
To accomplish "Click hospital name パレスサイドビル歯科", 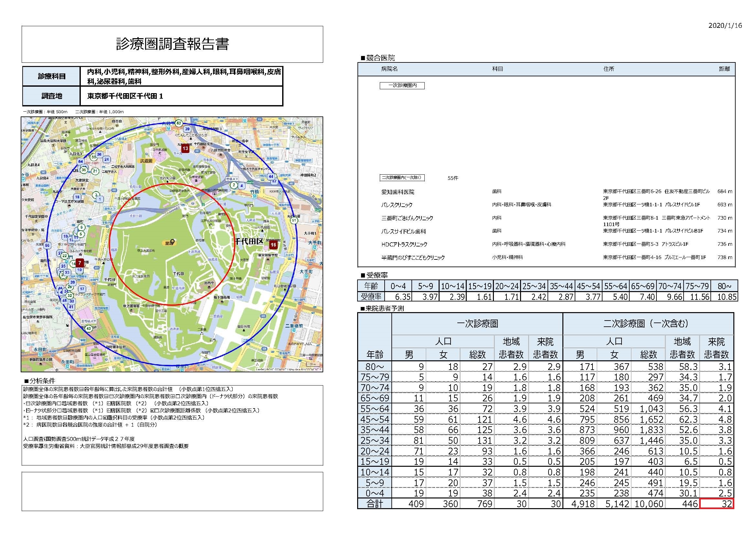I will coord(404,231).
